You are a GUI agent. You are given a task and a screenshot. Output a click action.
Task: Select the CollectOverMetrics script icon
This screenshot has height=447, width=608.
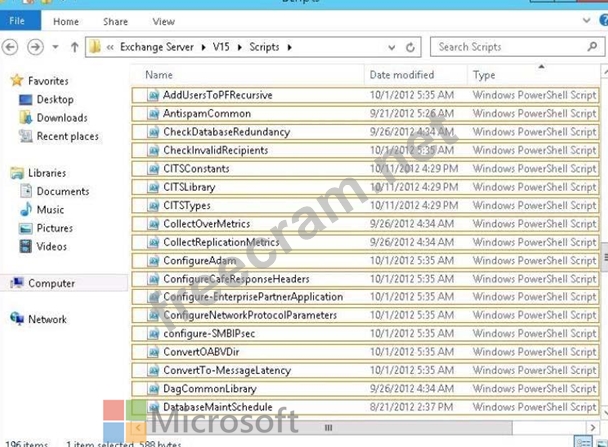[x=154, y=224]
